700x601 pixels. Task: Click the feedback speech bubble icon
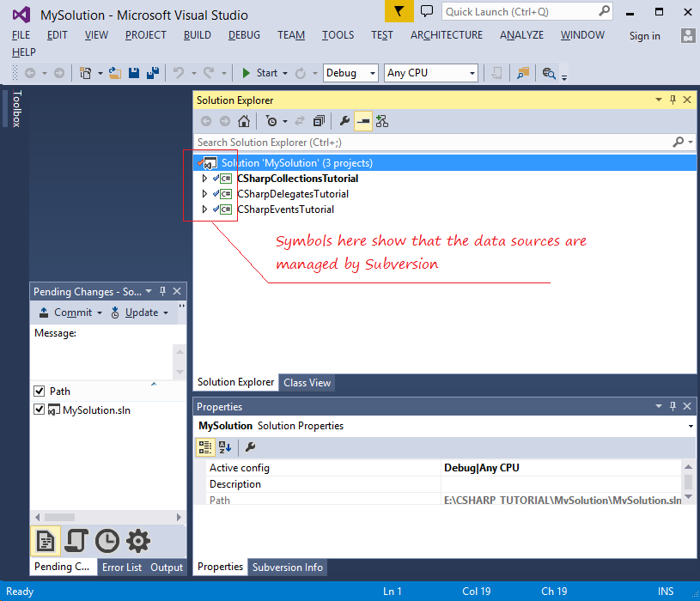click(427, 11)
